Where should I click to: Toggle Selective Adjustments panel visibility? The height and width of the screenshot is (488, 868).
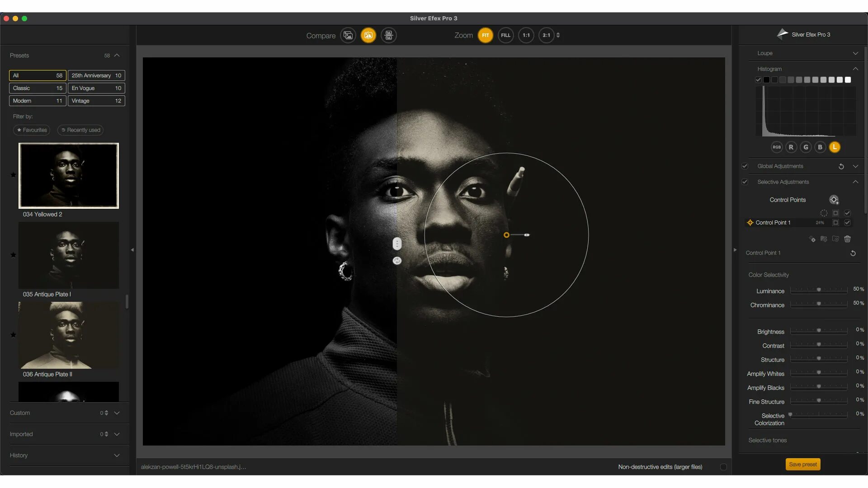tap(857, 182)
